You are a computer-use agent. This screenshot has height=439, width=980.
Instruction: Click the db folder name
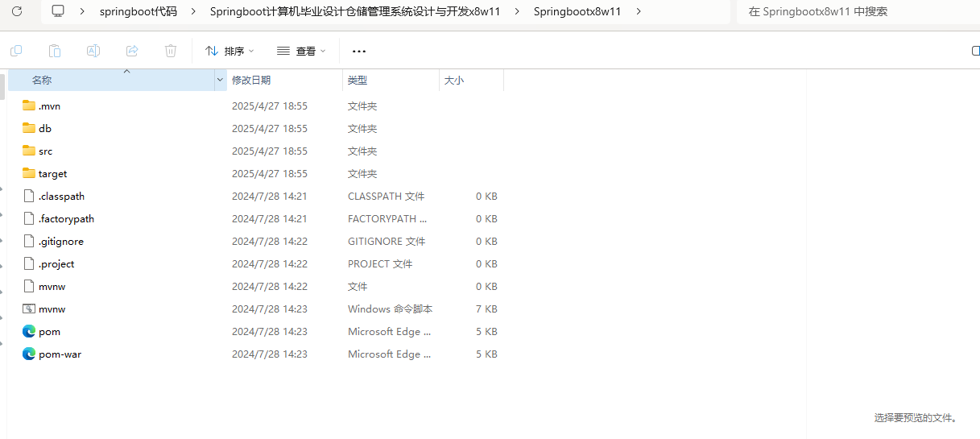pyautogui.click(x=45, y=128)
